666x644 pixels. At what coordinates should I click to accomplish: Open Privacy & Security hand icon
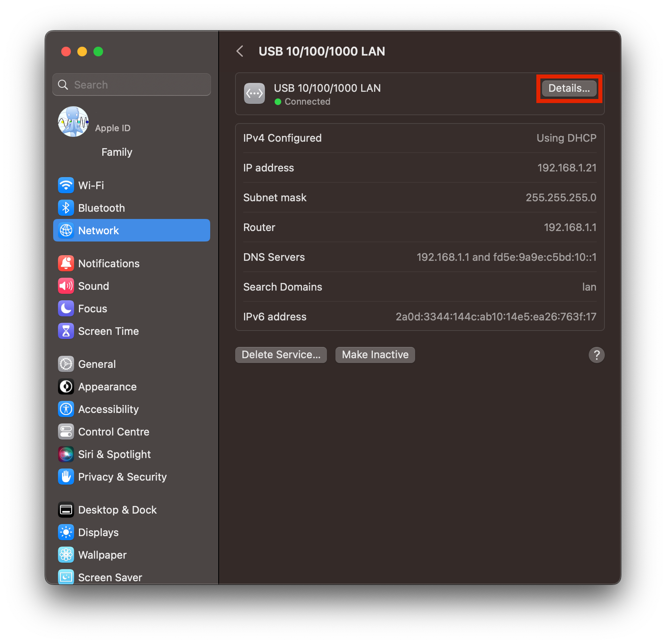point(66,477)
